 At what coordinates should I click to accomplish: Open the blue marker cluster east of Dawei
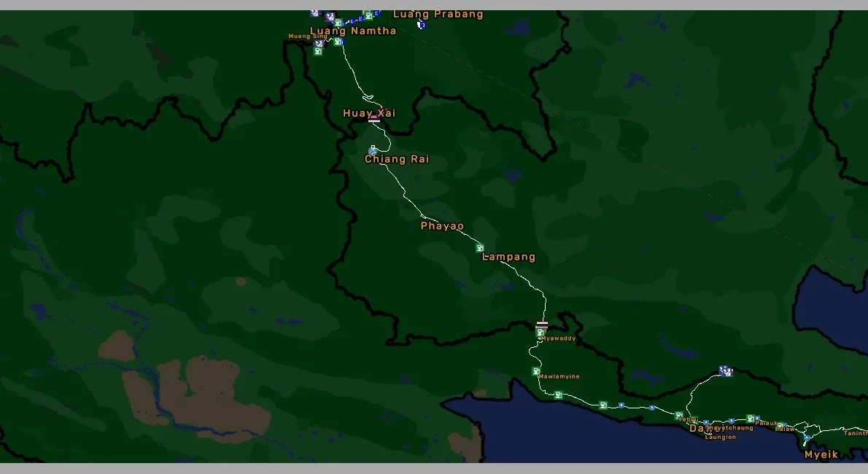[725, 370]
